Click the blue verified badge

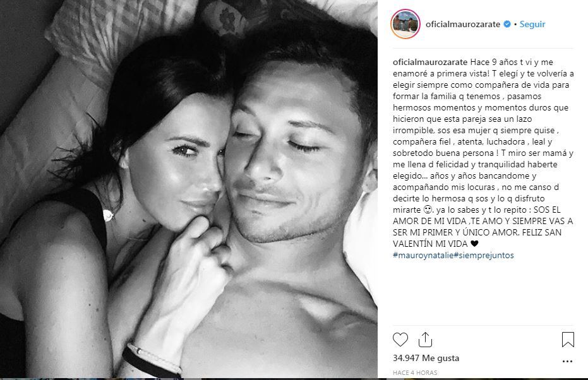pyautogui.click(x=507, y=24)
